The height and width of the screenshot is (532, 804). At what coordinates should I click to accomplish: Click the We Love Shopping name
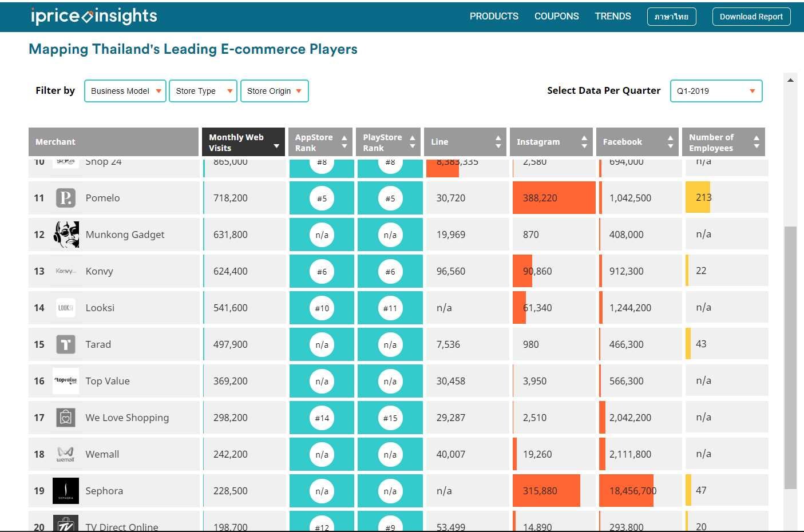tap(127, 418)
